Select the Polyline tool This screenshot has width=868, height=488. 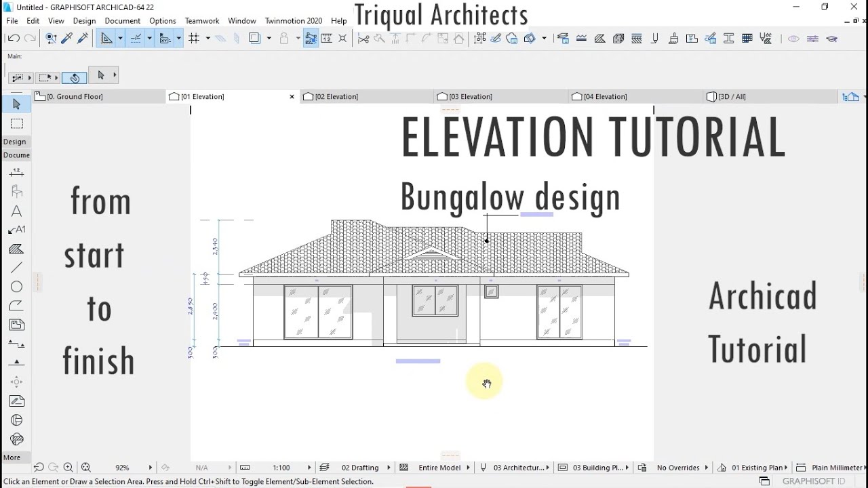coord(16,306)
